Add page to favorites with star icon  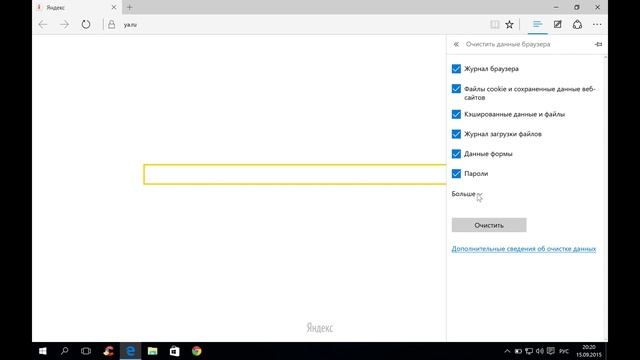[x=509, y=24]
